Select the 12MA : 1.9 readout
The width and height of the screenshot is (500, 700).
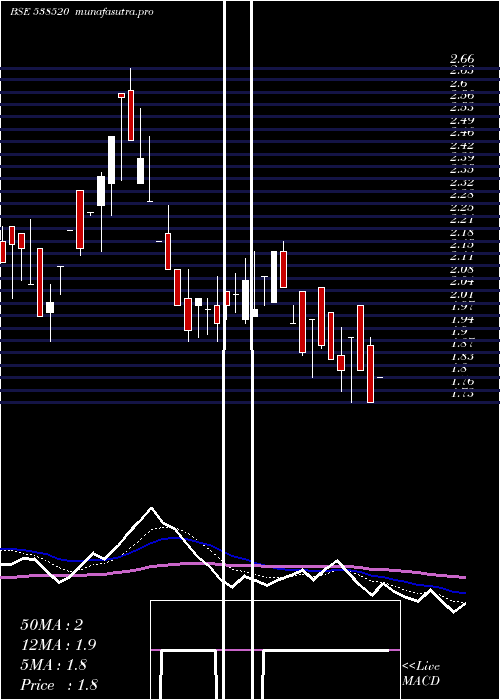pos(58,645)
